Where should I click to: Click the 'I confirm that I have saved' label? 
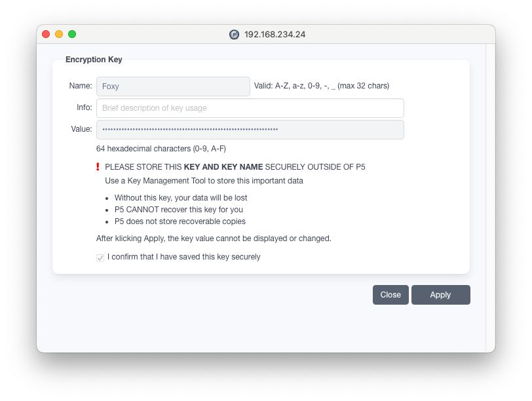[x=184, y=257]
